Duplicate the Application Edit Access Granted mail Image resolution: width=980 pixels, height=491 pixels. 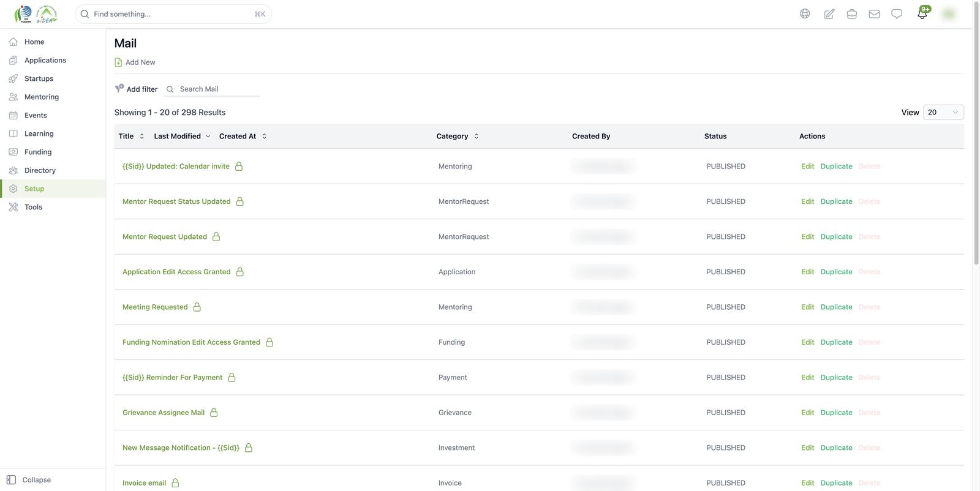[836, 272]
